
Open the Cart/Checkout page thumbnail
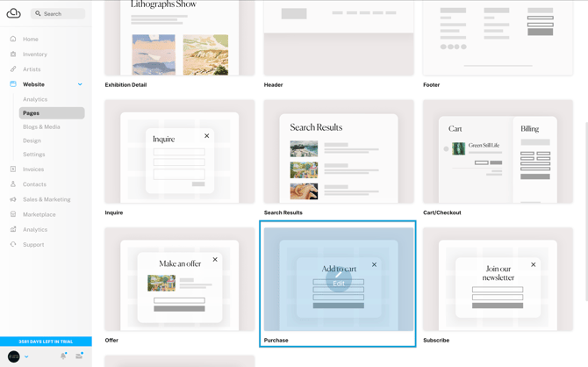498,152
